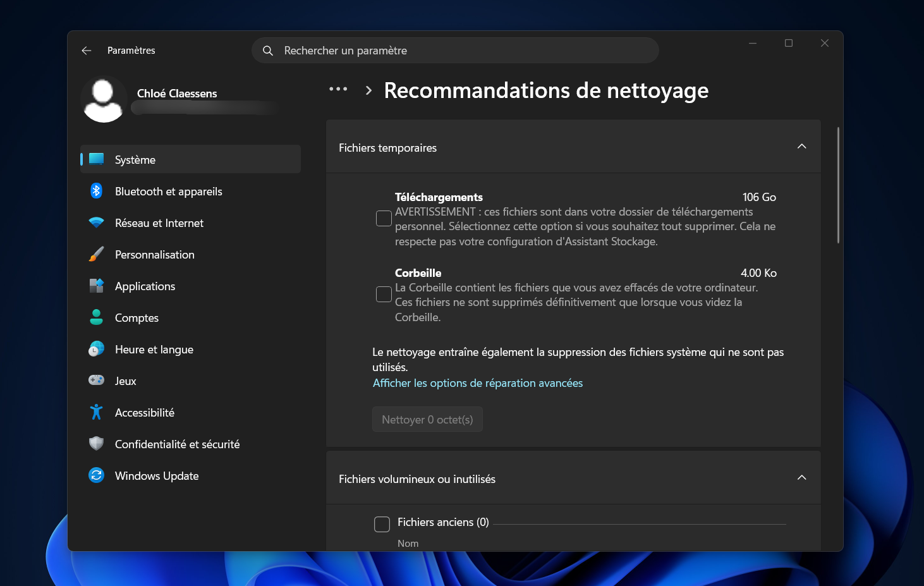Check the Fichiers anciens checkbox

point(382,524)
